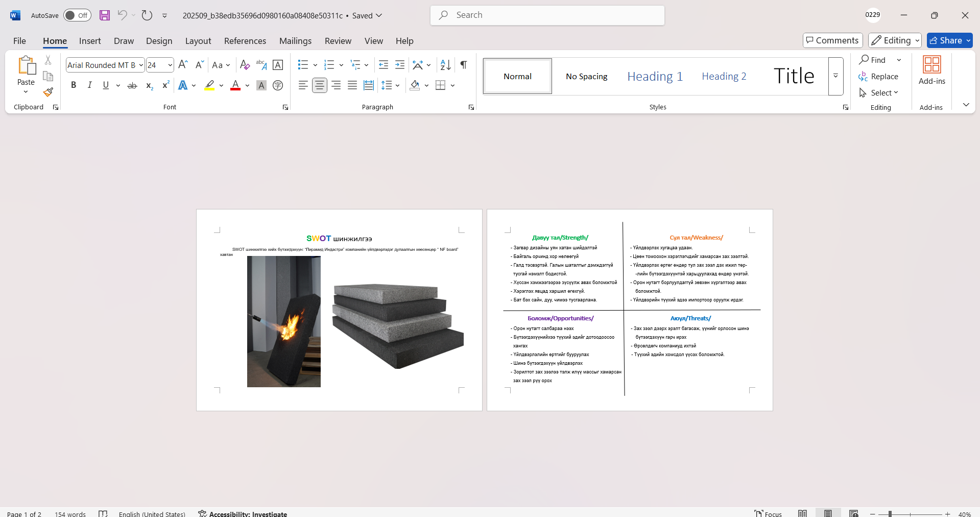Apply Heading 1 style
The height and width of the screenshot is (517, 980).
pos(655,76)
